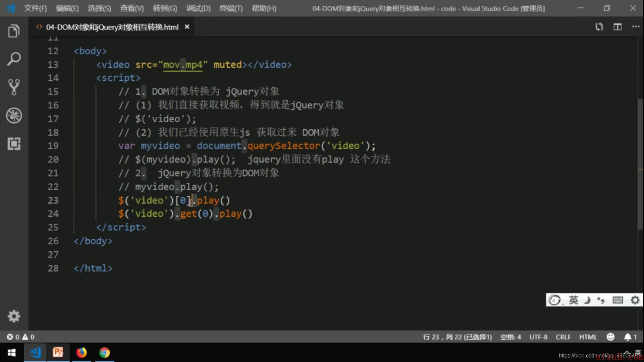The width and height of the screenshot is (644, 362).
Task: Open the Windows Start menu
Action: tap(12, 353)
